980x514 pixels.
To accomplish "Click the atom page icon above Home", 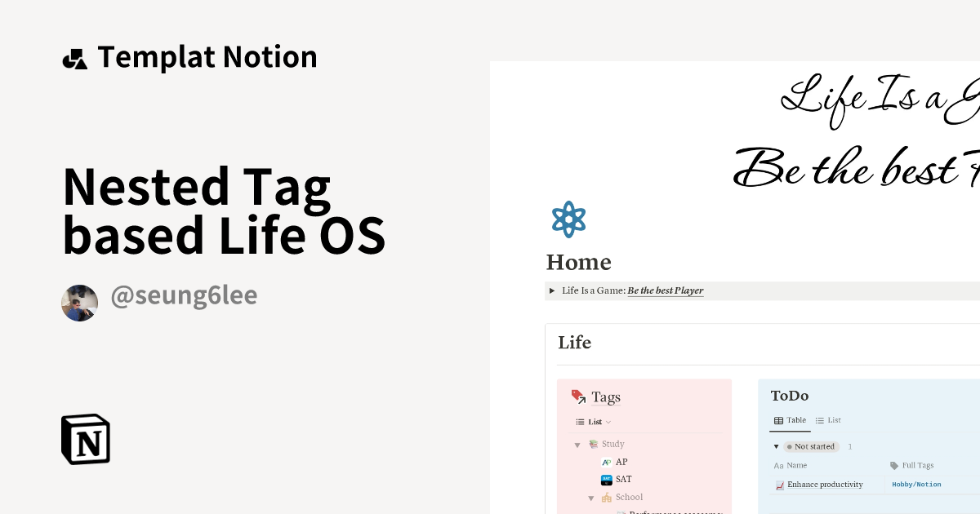I will click(568, 219).
